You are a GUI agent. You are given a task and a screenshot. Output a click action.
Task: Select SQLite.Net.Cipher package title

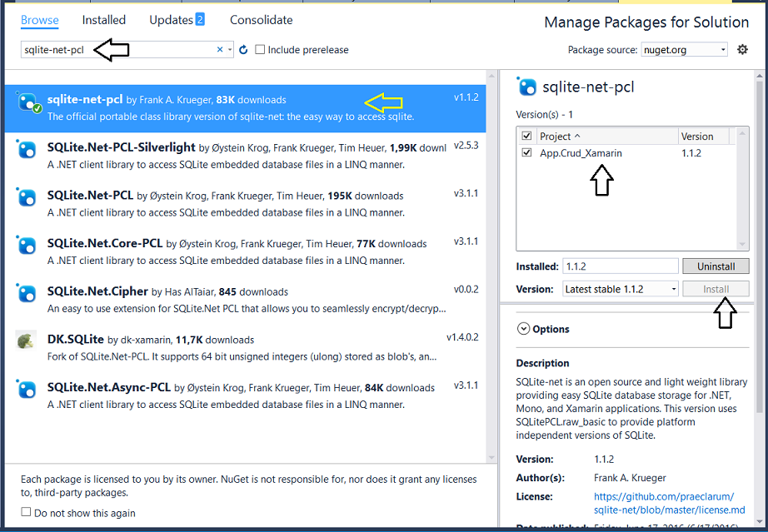(97, 291)
